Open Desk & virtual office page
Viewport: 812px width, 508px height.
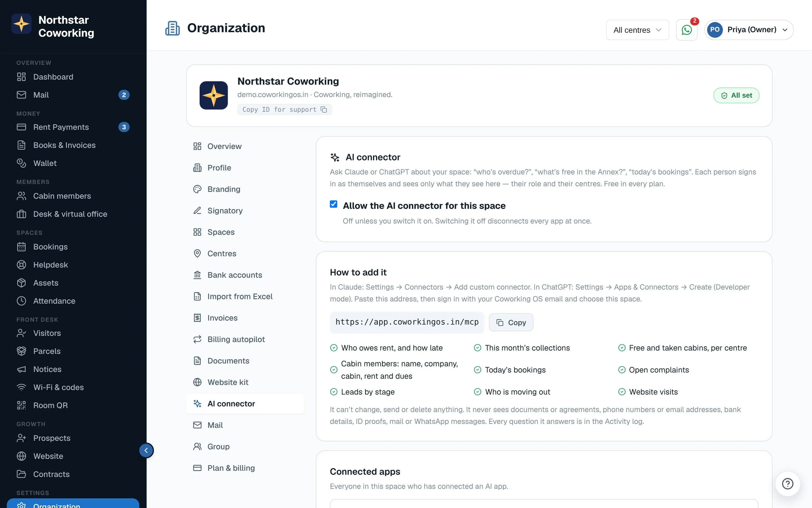tap(73, 214)
